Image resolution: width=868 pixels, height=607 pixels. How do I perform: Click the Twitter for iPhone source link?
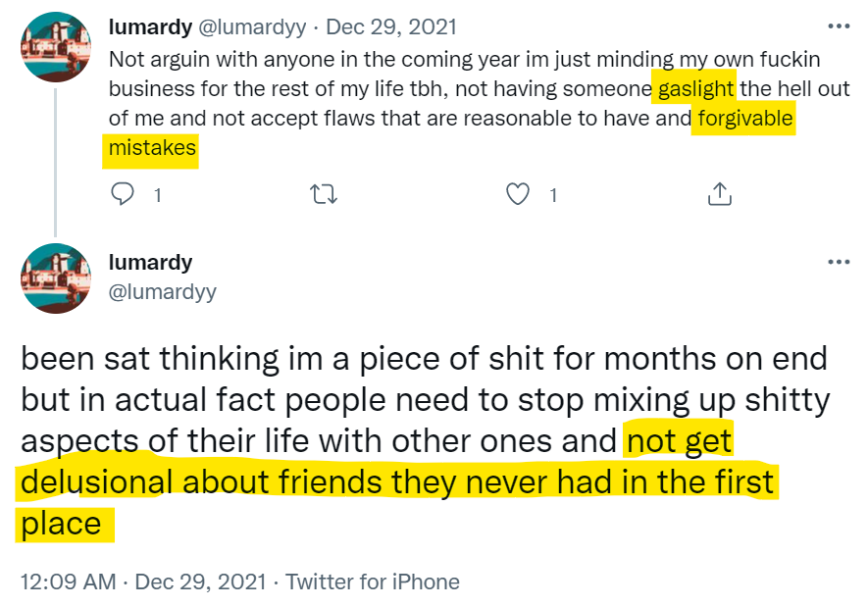point(373,582)
